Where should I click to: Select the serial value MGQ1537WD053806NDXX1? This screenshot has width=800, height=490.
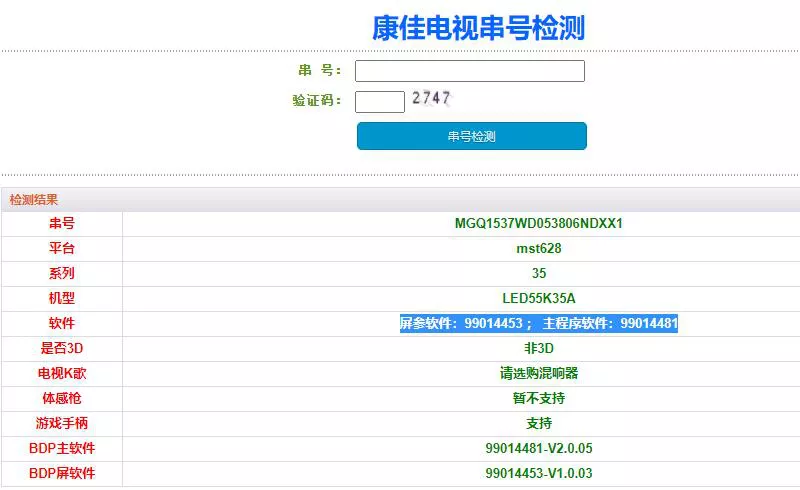pyautogui.click(x=538, y=223)
